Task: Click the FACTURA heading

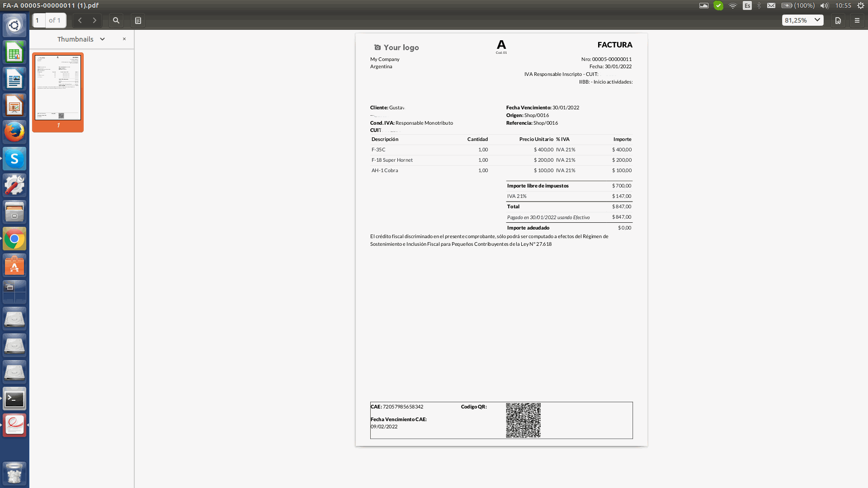Action: click(x=615, y=45)
